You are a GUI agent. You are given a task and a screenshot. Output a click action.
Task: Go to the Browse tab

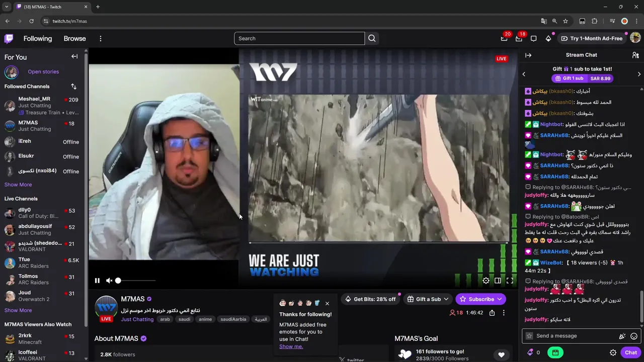click(x=74, y=39)
